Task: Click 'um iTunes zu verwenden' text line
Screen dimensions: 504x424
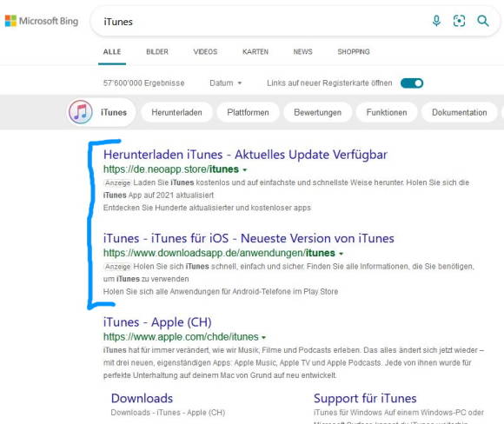Action: point(146,279)
